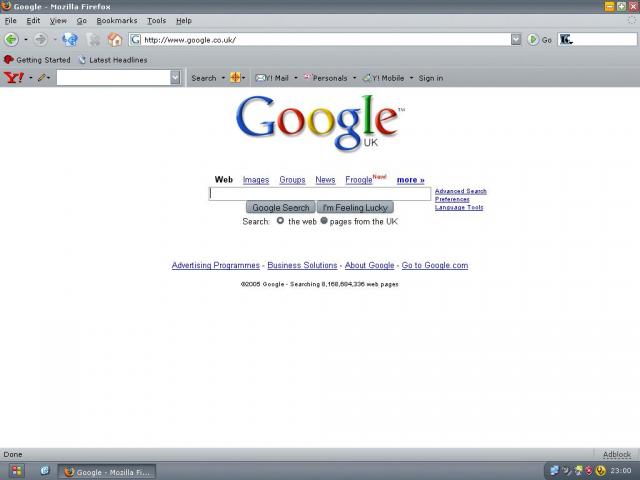Open the Groups link
Screen dimensions: 640x480
point(292,180)
